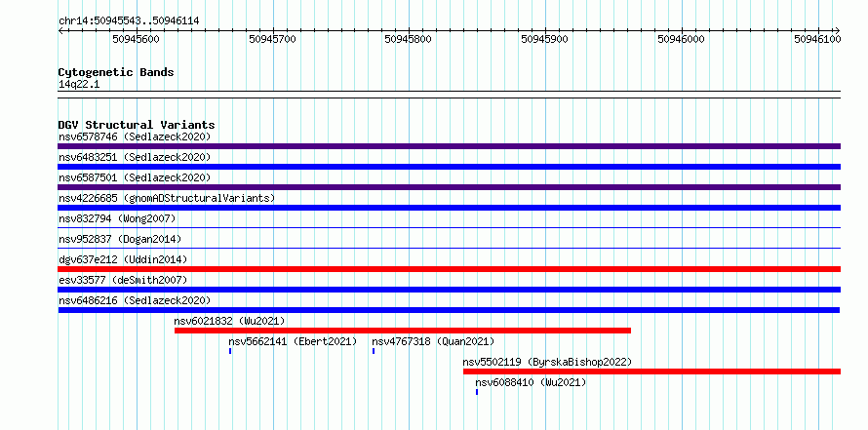Click the blue bar under esv33577
Image resolution: width=868 pixels, height=430 pixels.
pos(449,290)
